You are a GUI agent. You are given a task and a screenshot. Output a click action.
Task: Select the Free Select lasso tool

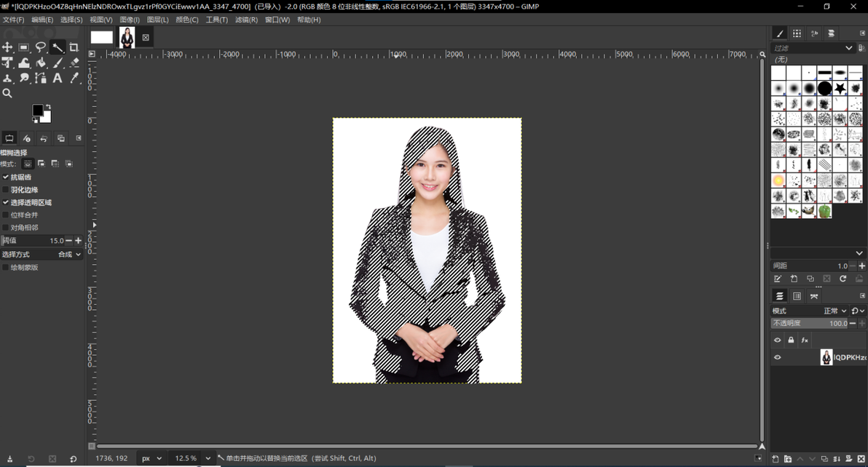point(40,47)
